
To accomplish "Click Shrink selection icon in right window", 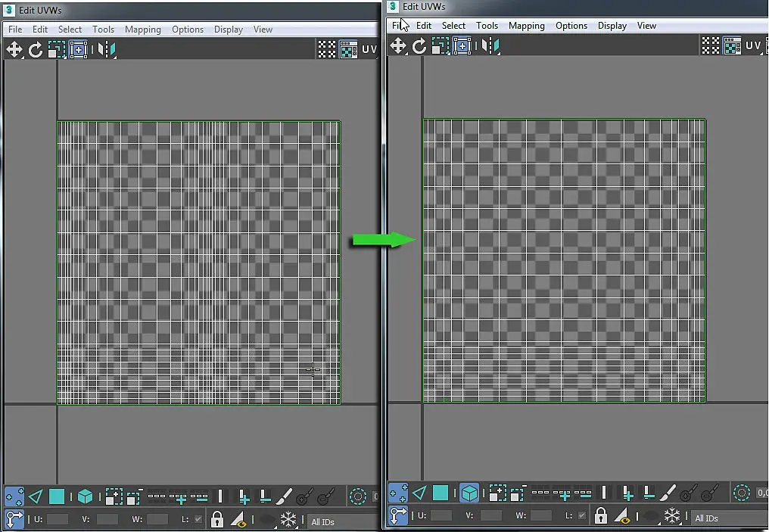I will point(518,493).
